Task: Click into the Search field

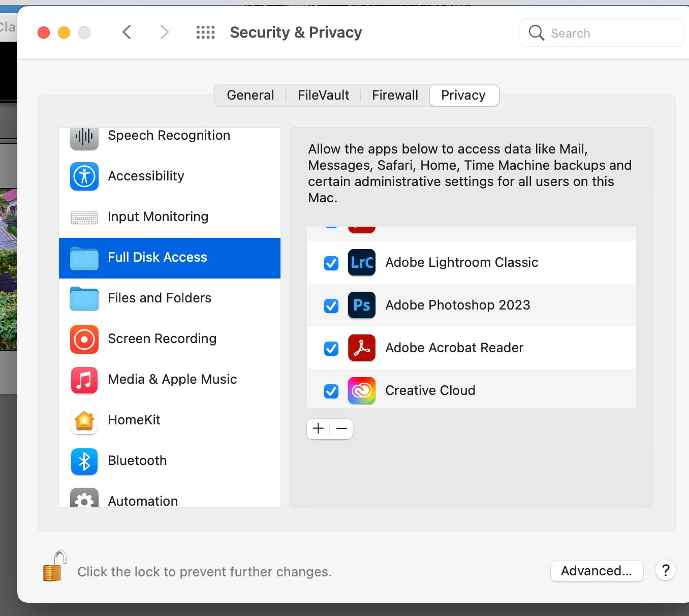Action: coord(602,33)
